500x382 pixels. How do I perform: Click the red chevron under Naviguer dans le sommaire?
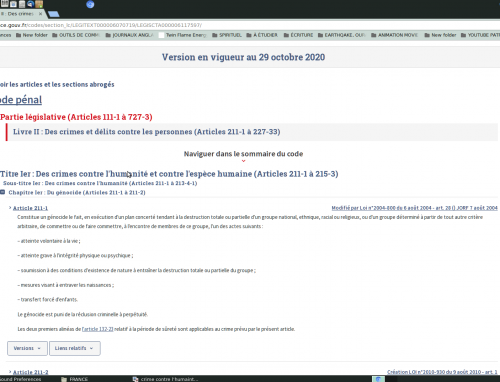243,161
